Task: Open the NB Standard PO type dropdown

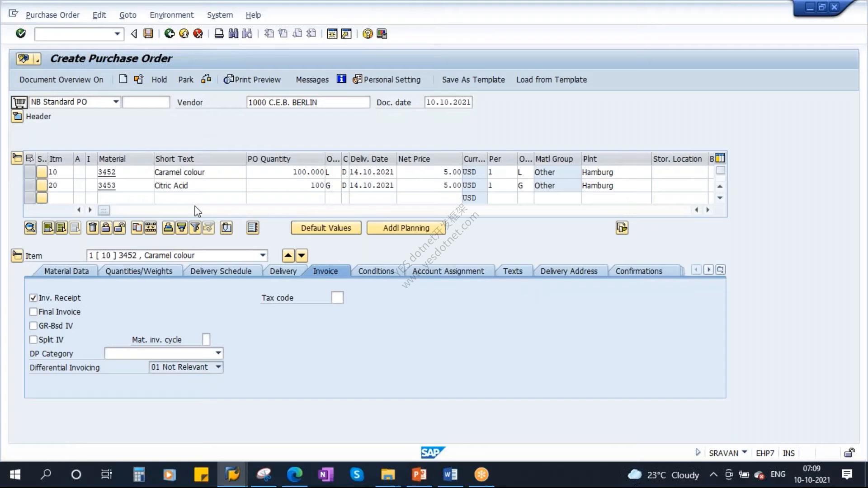Action: 116,102
